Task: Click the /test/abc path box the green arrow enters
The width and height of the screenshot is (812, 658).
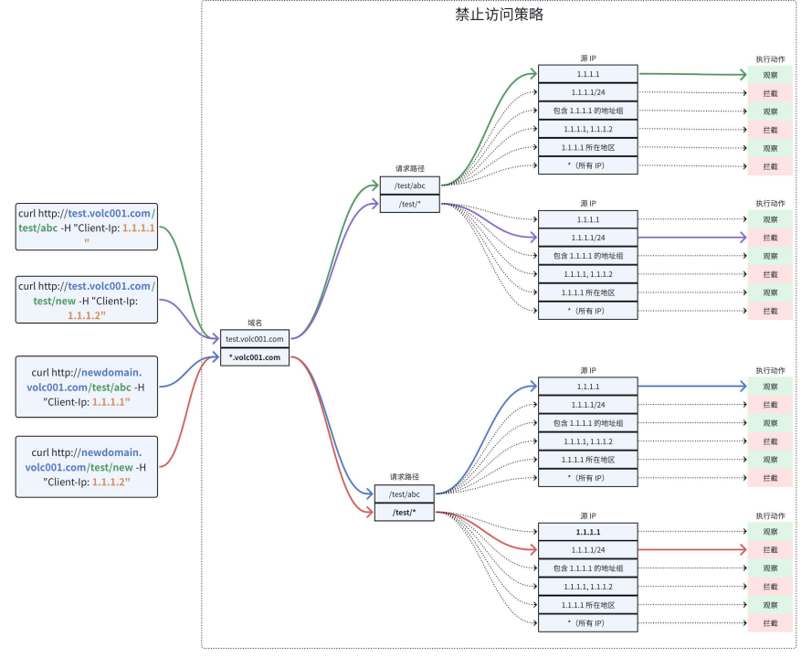Action: tap(409, 186)
